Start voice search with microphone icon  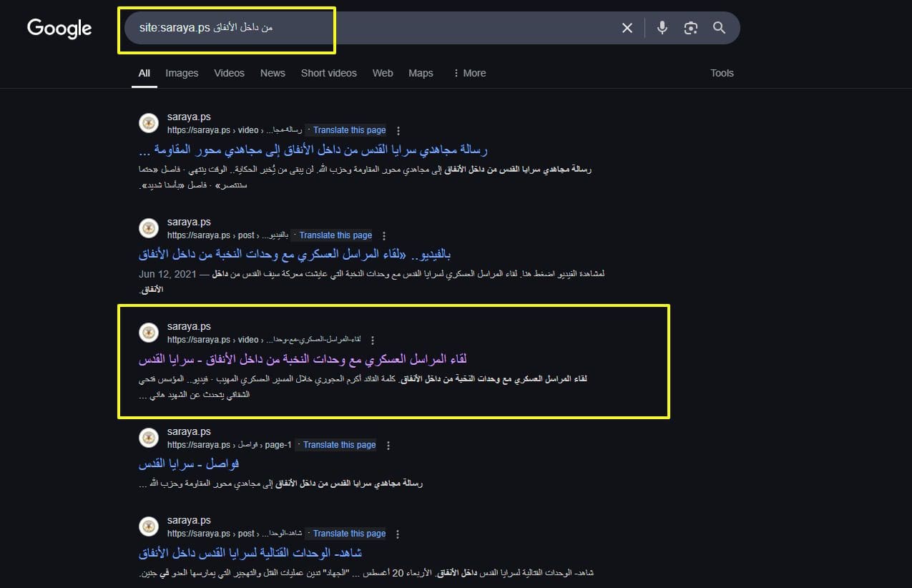(662, 28)
